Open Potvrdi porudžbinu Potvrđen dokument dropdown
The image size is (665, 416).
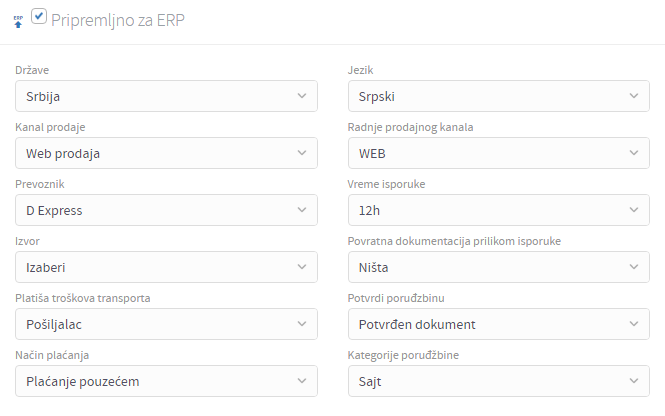tap(499, 324)
